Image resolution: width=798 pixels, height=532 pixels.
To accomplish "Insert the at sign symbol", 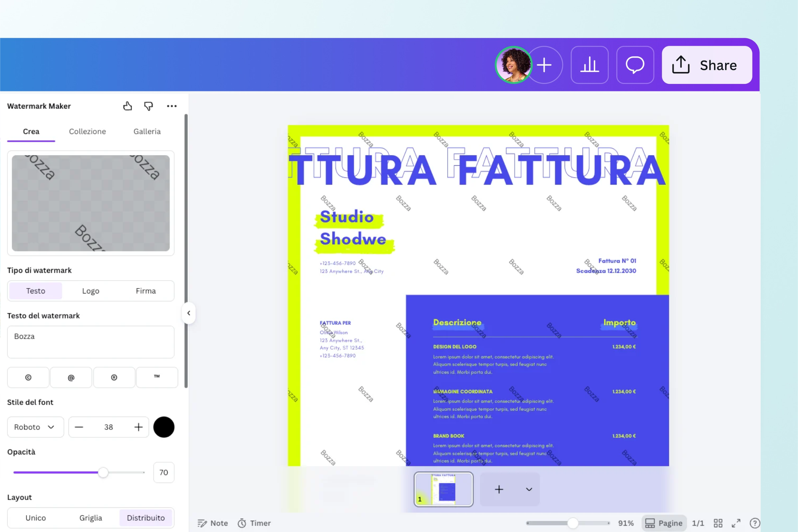I will pyautogui.click(x=71, y=377).
